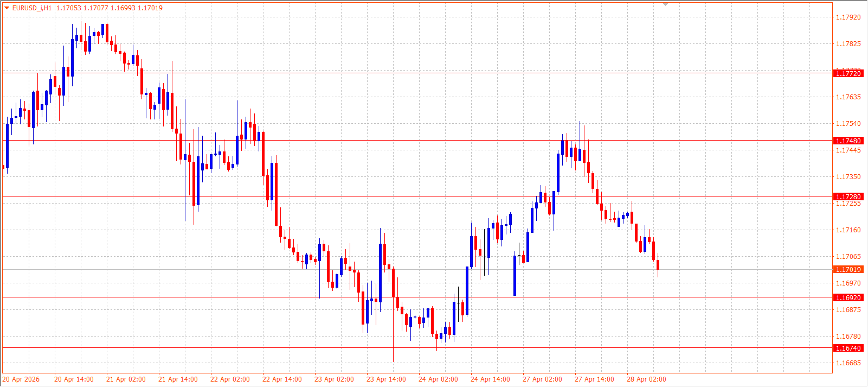Image resolution: width=868 pixels, height=387 pixels.
Task: Click the 21 Apr 02:00 time label
Action: 126,379
